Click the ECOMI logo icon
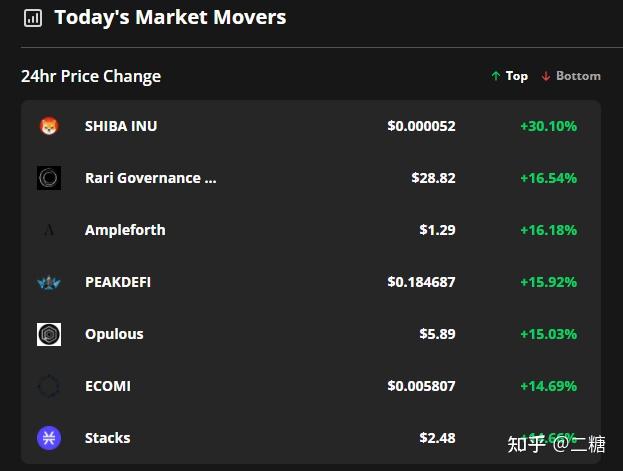The height and width of the screenshot is (471, 623). point(49,386)
